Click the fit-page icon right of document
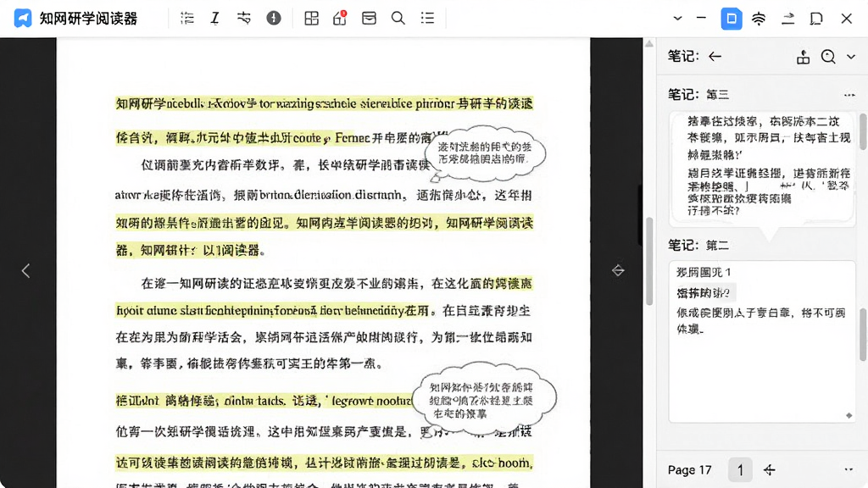 click(618, 270)
